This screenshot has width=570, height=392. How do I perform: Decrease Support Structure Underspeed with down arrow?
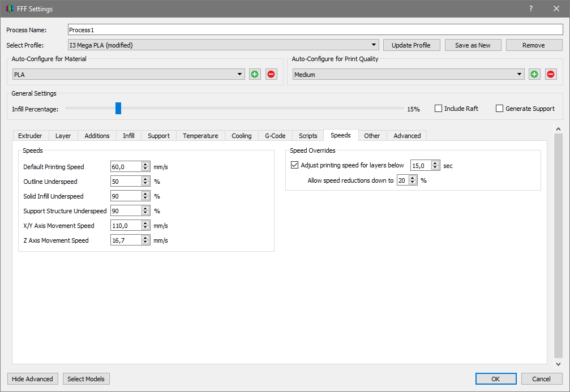pos(145,213)
